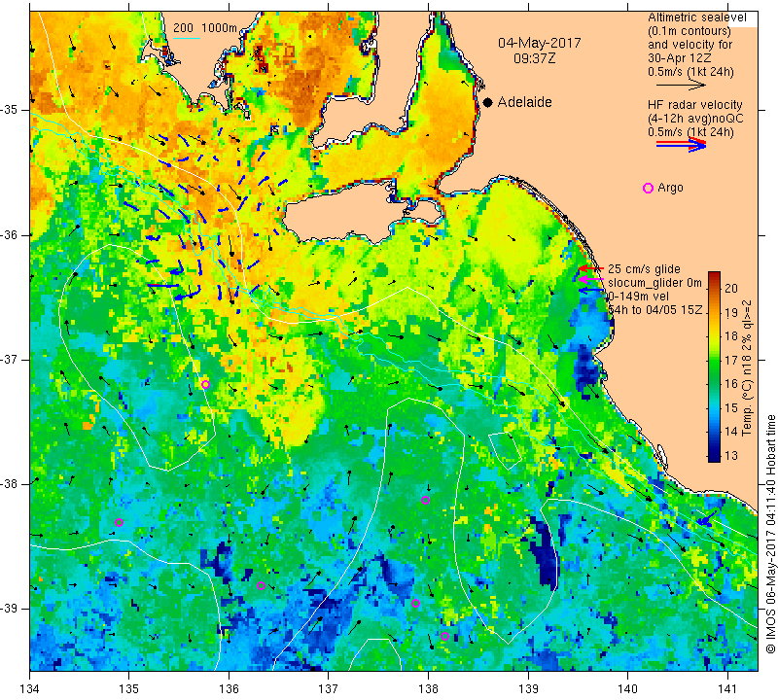
Task: Click the colorbar tick label '20'
Action: click(x=731, y=288)
